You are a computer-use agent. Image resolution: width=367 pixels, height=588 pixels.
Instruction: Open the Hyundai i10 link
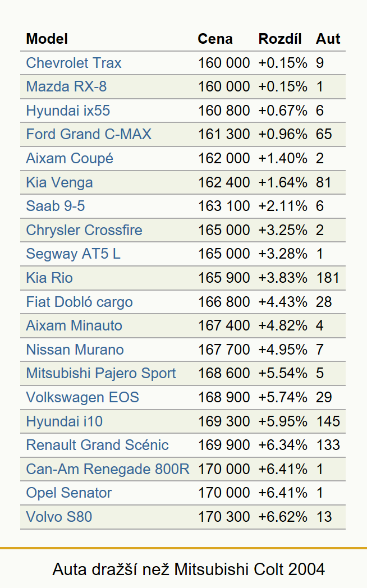(x=65, y=421)
